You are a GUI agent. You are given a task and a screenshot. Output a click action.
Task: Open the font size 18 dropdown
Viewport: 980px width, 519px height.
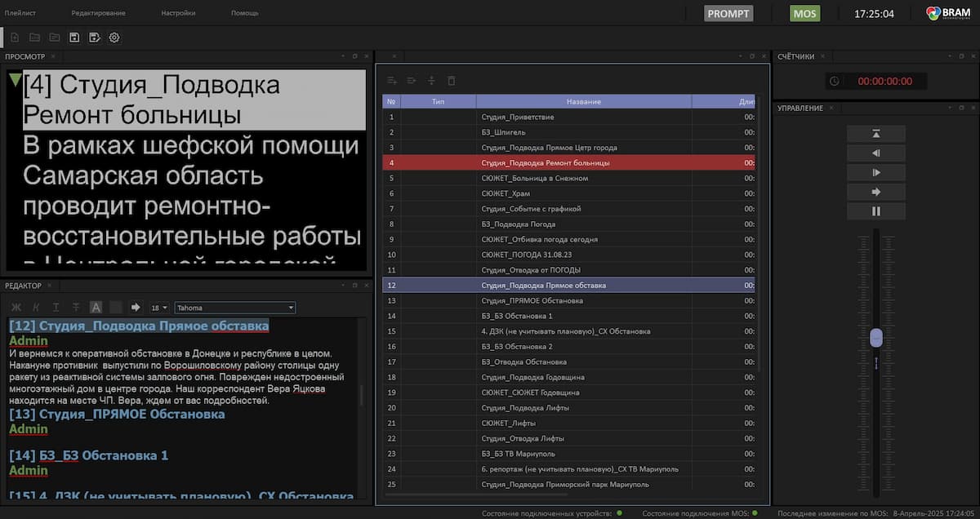click(158, 308)
